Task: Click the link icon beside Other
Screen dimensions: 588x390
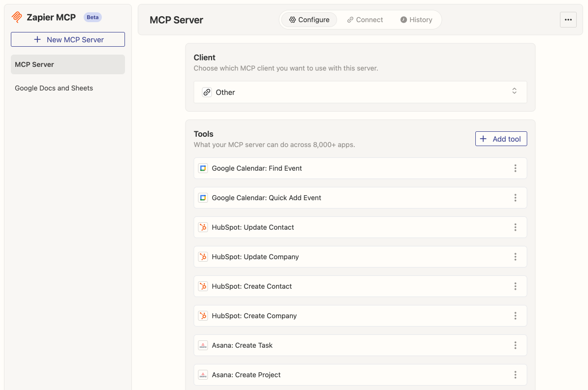Action: click(207, 92)
